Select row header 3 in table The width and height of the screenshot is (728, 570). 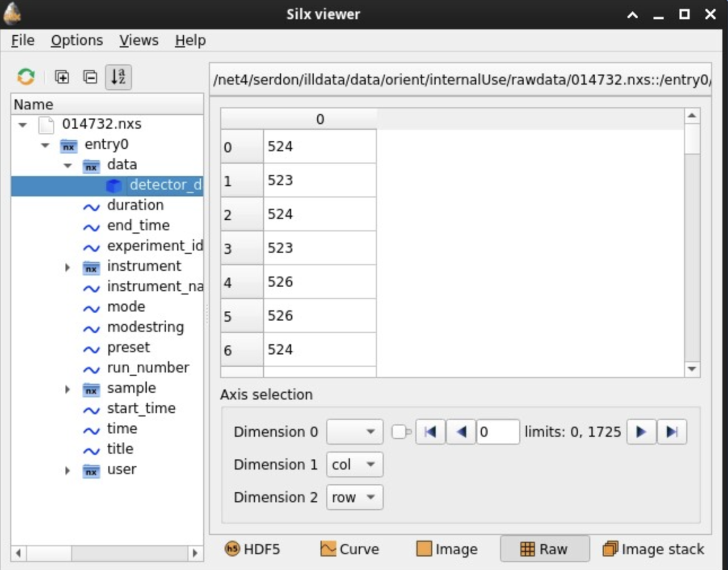coord(242,248)
